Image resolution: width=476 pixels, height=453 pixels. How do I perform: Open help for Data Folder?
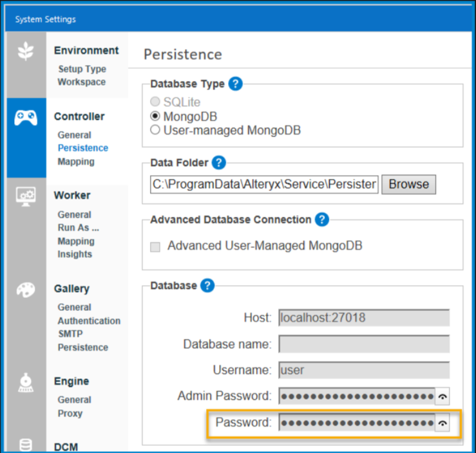[x=218, y=163]
